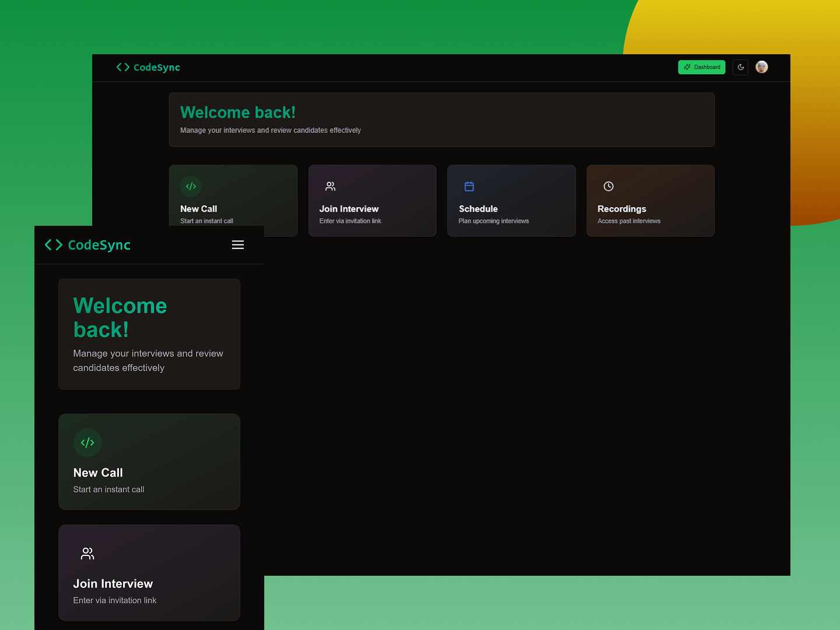
Task: Open the hamburger menu on mobile view
Action: 237,244
